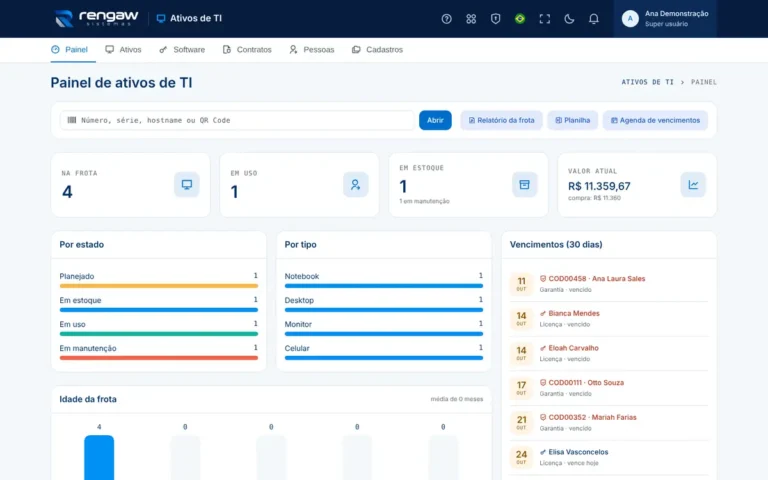
Task: Open the apps grid icon
Action: pyautogui.click(x=471, y=19)
